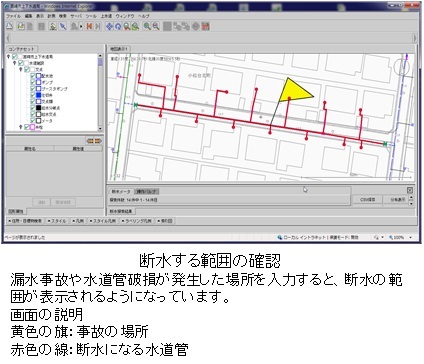The image size is (424, 364).
Task: Click the gray jump-to-last icon
Action: tap(98, 26)
